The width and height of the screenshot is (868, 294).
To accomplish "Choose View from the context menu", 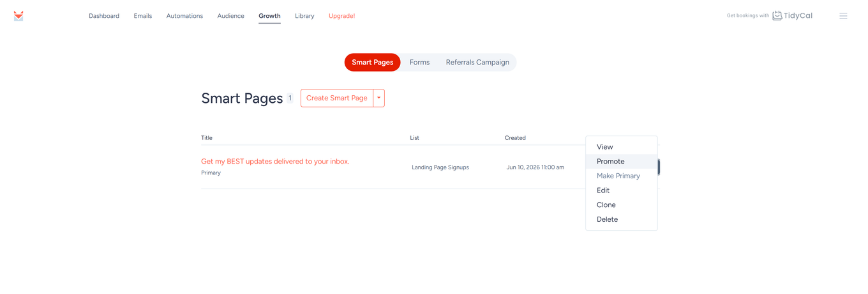I will [622, 147].
